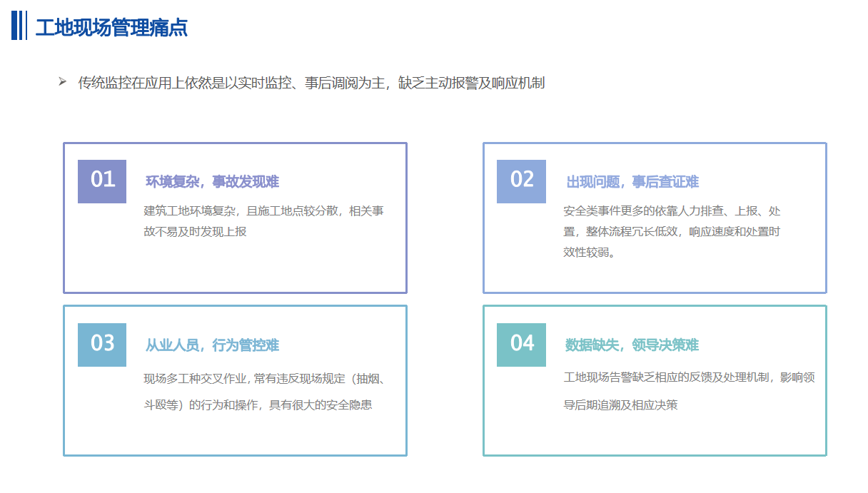Image resolution: width=868 pixels, height=493 pixels.
Task: Click text line 安全类事件更多的依靠人力排查
Action: pyautogui.click(x=672, y=211)
